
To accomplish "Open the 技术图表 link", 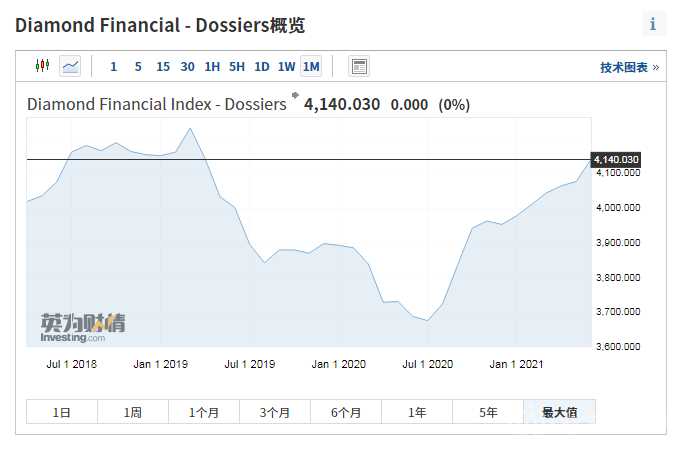I will click(629, 67).
